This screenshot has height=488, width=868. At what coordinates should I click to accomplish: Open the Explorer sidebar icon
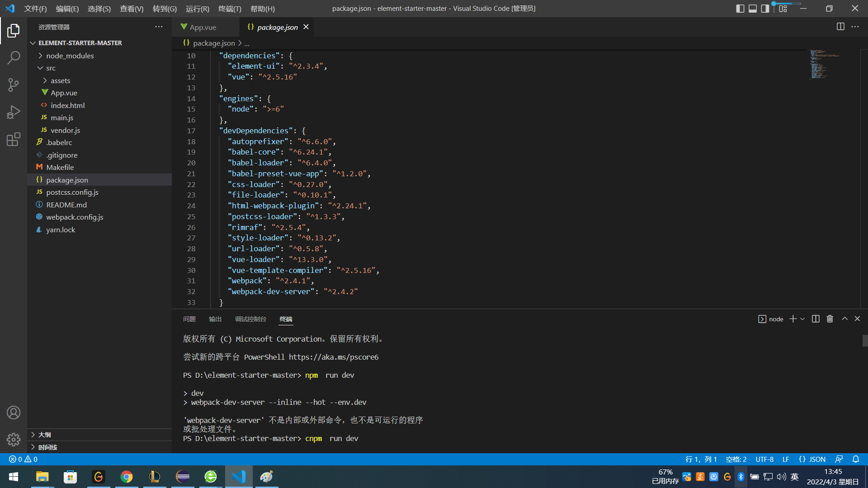point(14,30)
